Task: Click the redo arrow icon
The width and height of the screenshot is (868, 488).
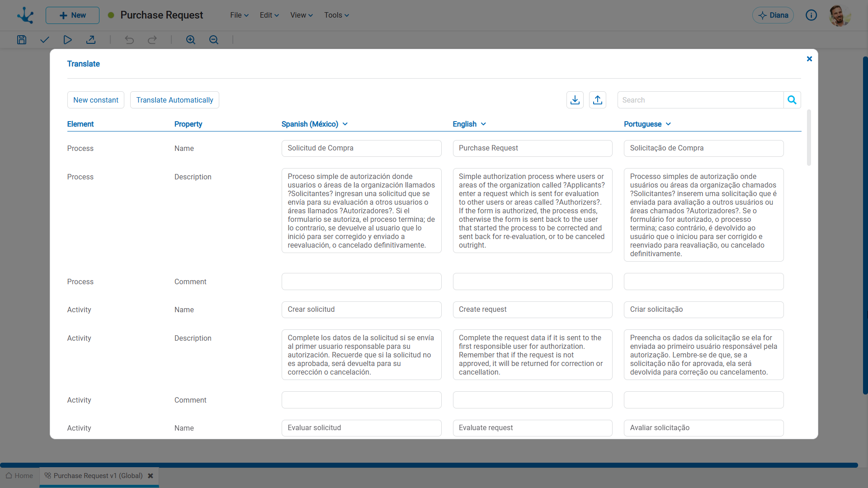Action: point(152,40)
